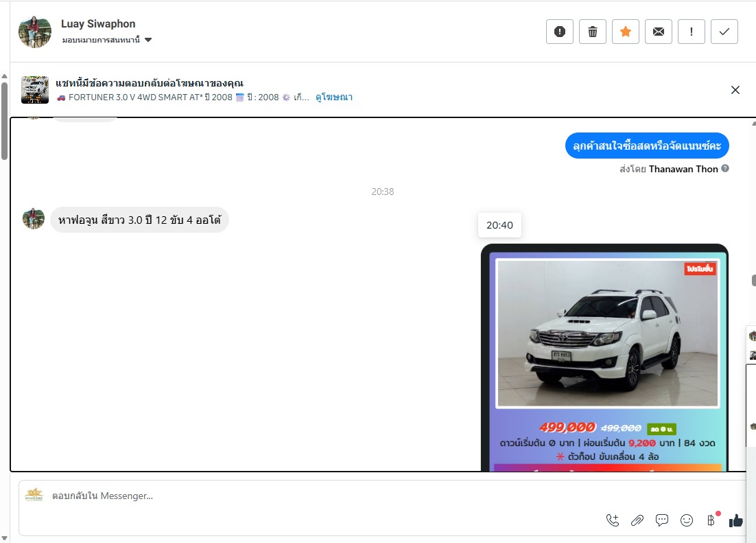Mark conversation as spam with exclamation circle icon

[559, 32]
